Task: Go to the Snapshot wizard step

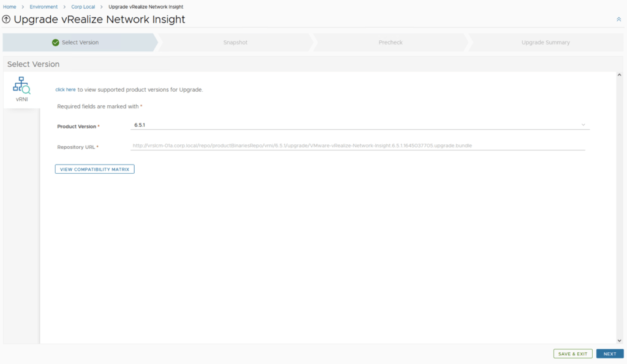Action: click(x=235, y=43)
